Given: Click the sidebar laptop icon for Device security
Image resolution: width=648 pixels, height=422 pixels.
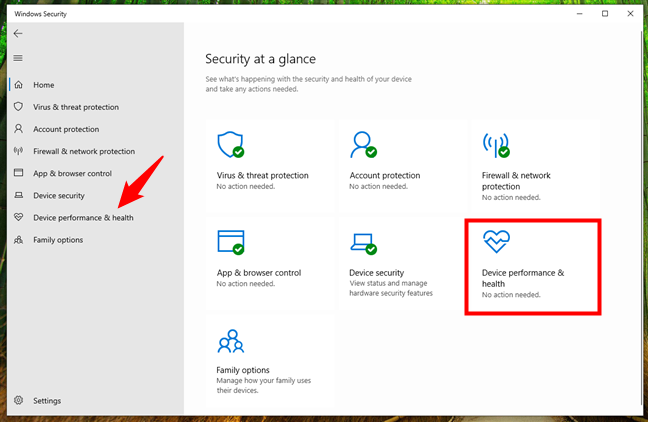Looking at the screenshot, I should [18, 195].
